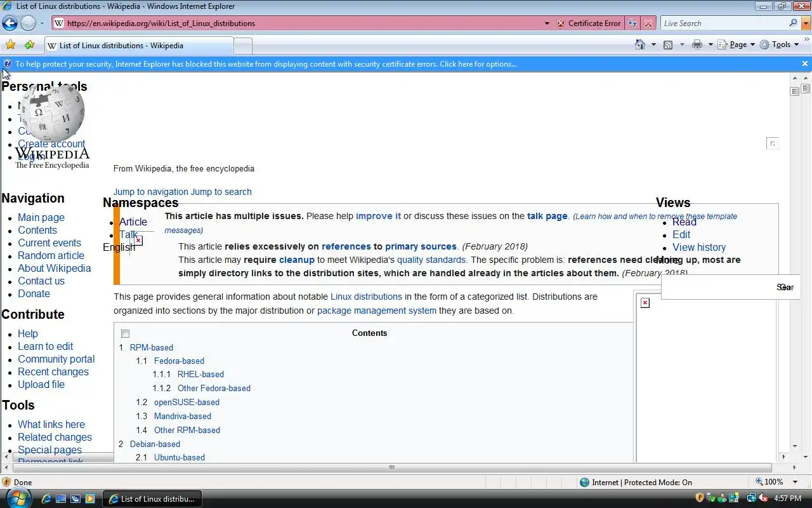Image resolution: width=812 pixels, height=508 pixels.
Task: Expand the Home button dropdown arrow
Action: point(653,44)
